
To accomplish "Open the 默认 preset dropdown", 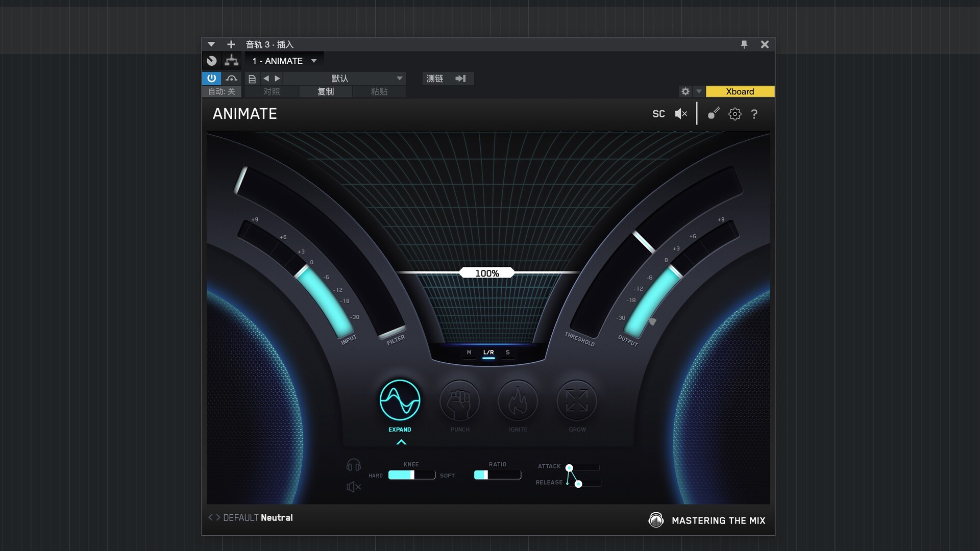I will click(345, 79).
